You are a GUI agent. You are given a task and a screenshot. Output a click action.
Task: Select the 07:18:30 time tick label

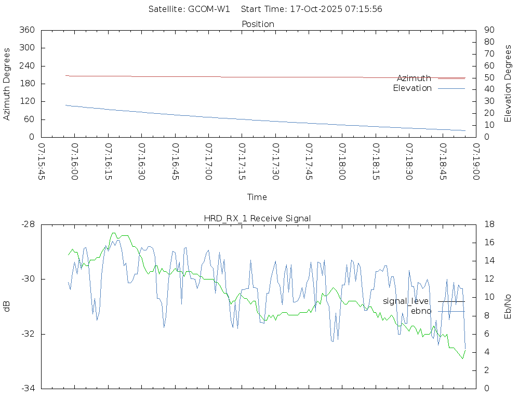409,162
